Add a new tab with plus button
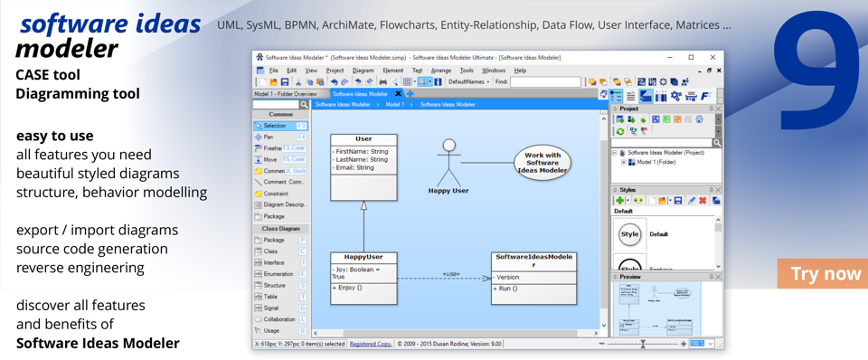 (410, 94)
